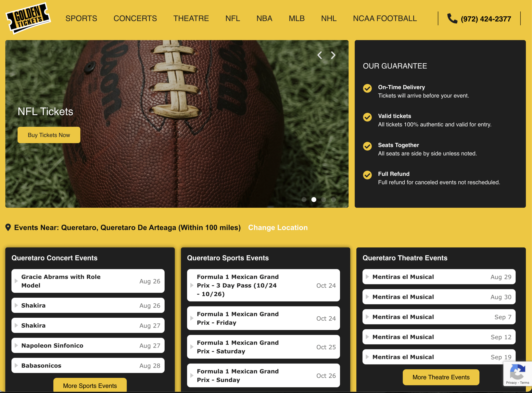The height and width of the screenshot is (393, 532).
Task: Click the location pin icon
Action: [8, 227]
